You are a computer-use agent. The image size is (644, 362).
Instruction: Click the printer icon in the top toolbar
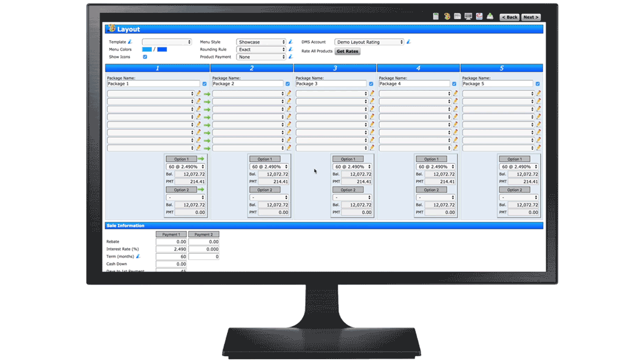point(489,16)
